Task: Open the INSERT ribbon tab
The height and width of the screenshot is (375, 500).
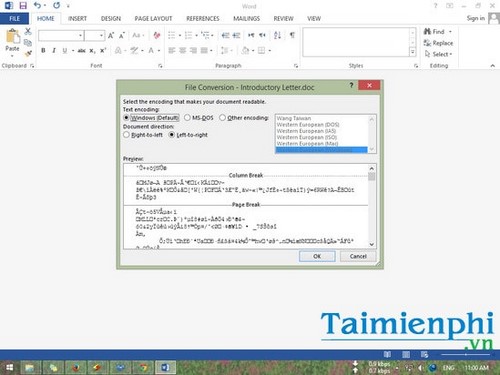Action: coord(77,19)
